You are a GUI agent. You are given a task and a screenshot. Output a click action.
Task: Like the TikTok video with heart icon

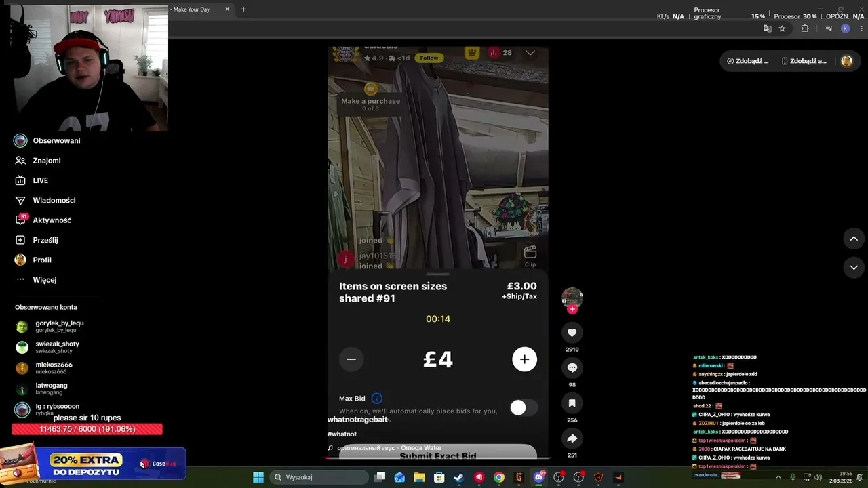[x=572, y=333]
